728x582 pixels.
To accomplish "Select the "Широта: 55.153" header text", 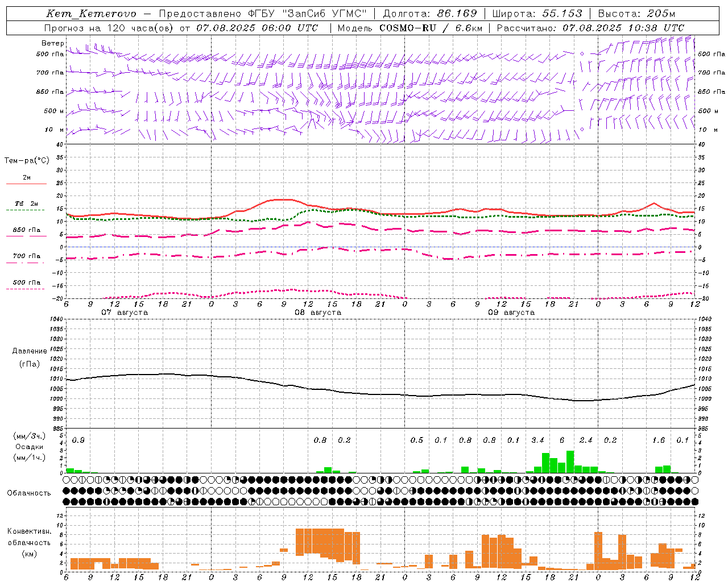I will coord(537,14).
